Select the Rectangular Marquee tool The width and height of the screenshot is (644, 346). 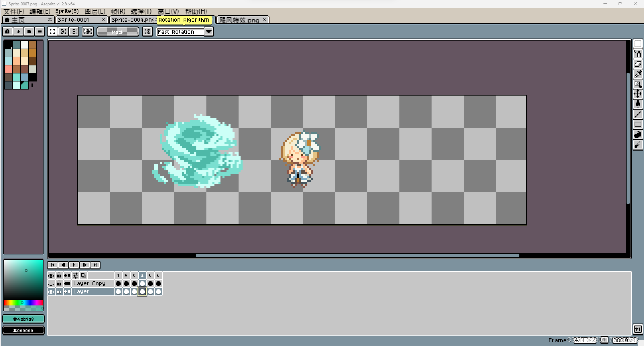pos(638,44)
